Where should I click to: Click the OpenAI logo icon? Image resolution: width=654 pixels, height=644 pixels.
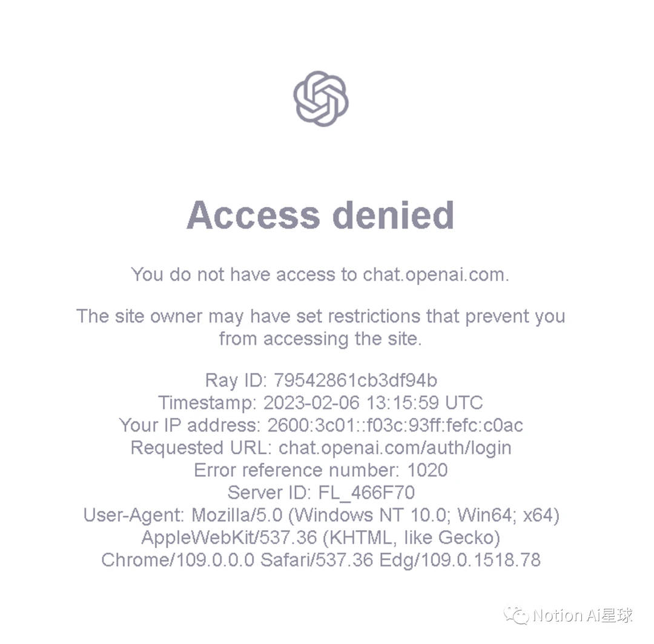tap(321, 99)
